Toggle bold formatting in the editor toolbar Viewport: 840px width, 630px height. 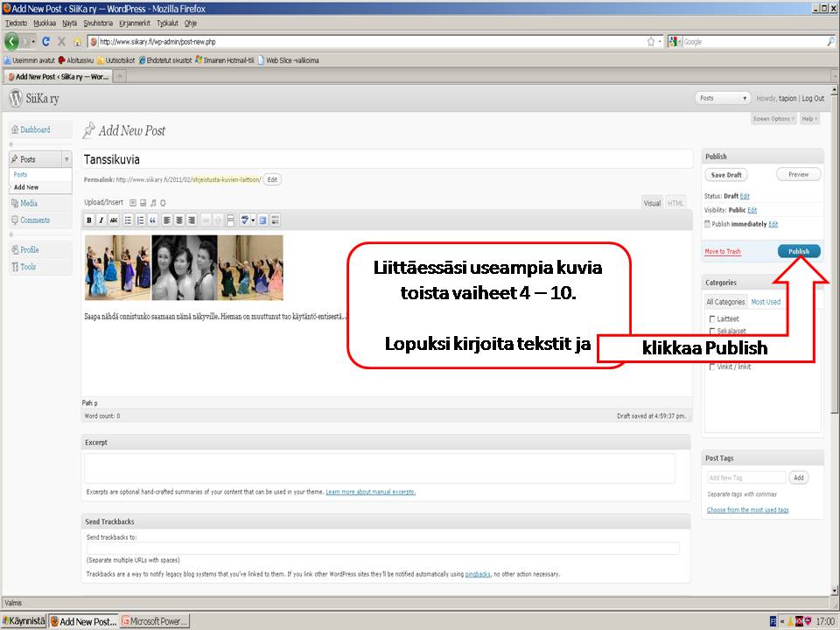pyautogui.click(x=89, y=220)
